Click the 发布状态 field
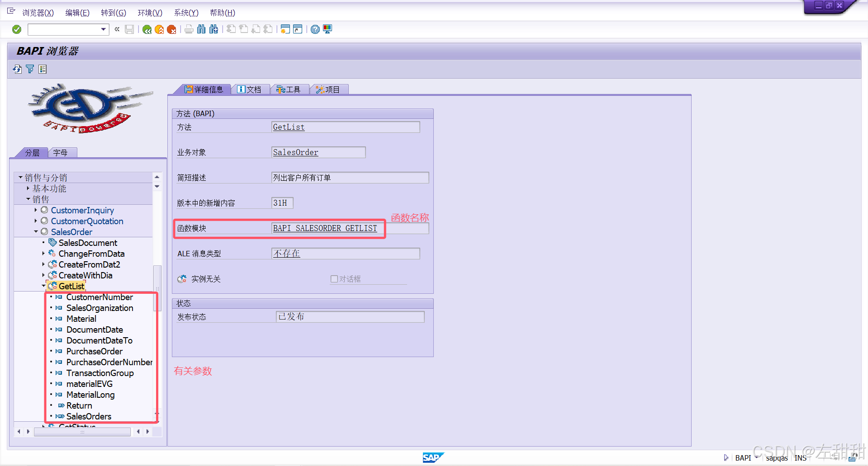Viewport: 868px width, 466px height. (x=350, y=317)
